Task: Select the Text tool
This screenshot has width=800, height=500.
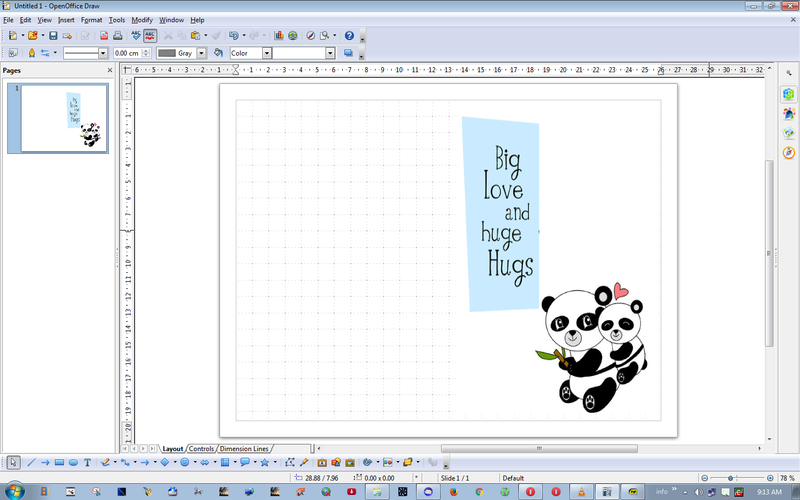Action: [87, 462]
